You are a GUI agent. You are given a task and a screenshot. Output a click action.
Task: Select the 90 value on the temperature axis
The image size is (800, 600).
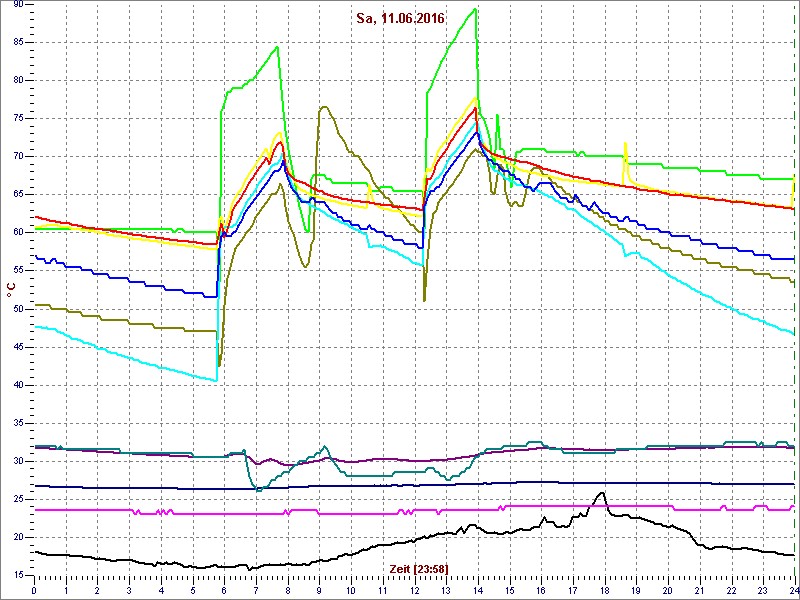[x=19, y=4]
